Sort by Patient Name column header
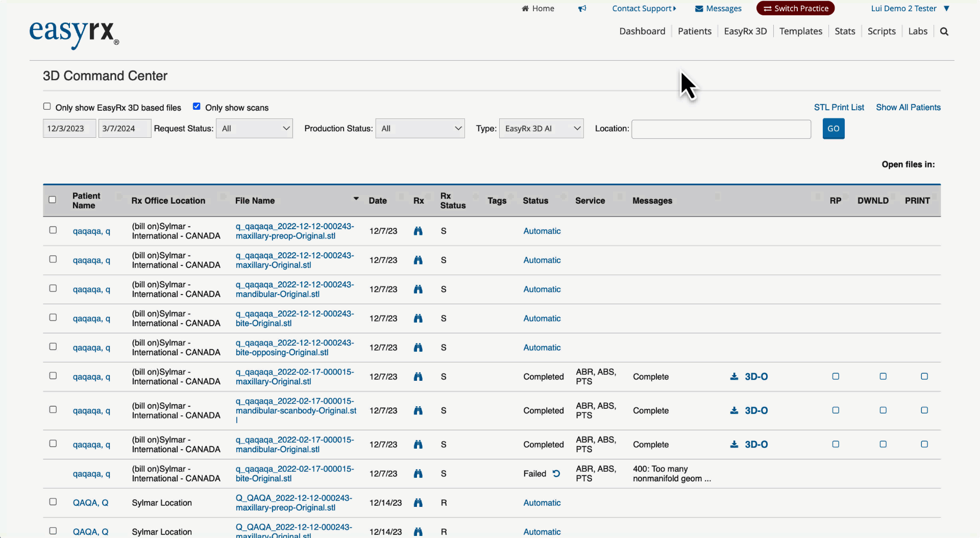Image resolution: width=980 pixels, height=538 pixels. (86, 201)
